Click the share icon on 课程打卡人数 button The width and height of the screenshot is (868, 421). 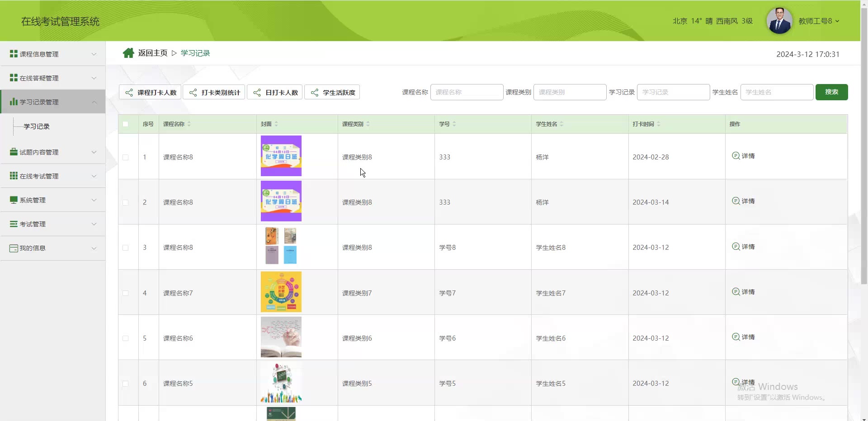pos(129,93)
